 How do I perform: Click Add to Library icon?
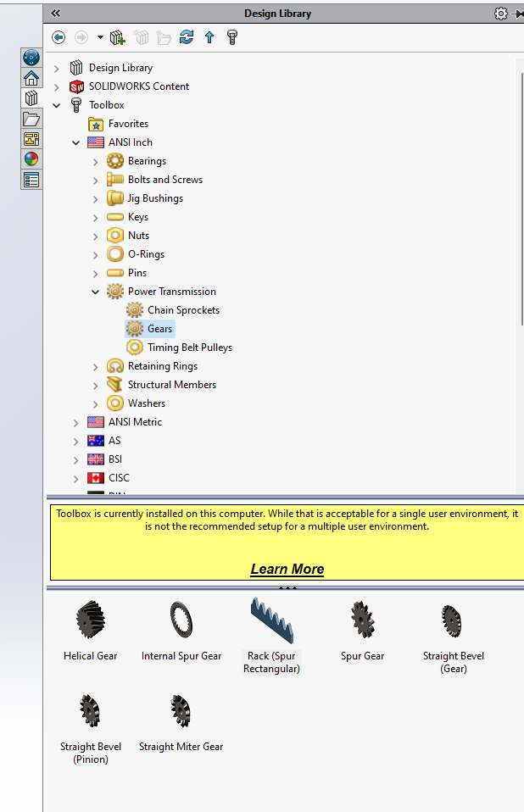pos(141,37)
